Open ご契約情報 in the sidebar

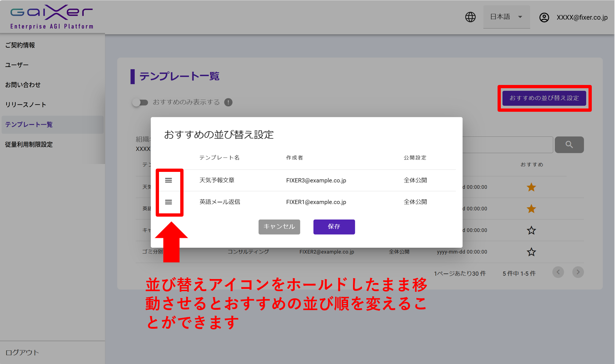point(20,45)
